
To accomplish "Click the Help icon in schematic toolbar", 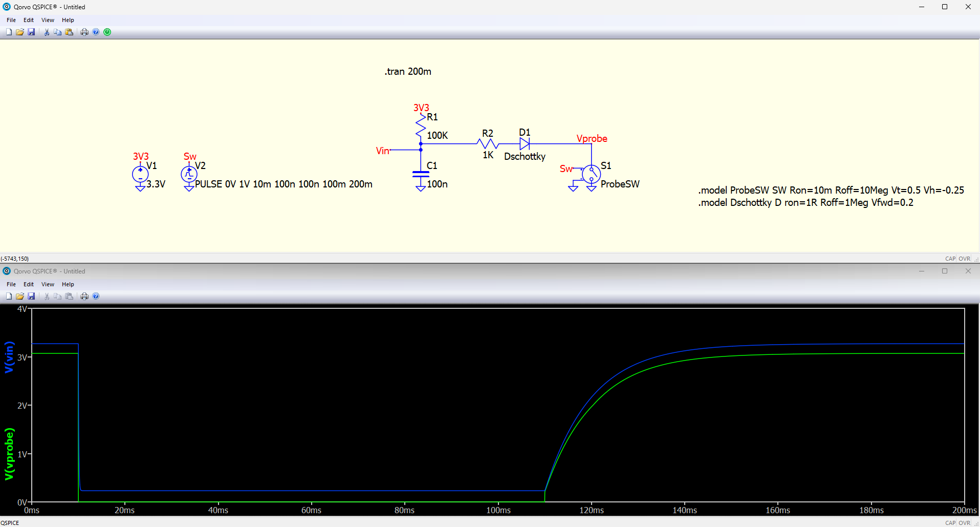I will pyautogui.click(x=96, y=32).
